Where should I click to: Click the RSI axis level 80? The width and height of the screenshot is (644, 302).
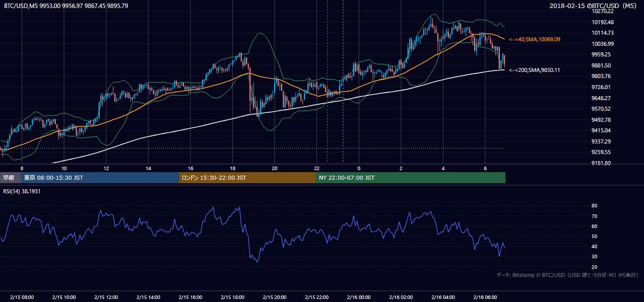pyautogui.click(x=595, y=206)
